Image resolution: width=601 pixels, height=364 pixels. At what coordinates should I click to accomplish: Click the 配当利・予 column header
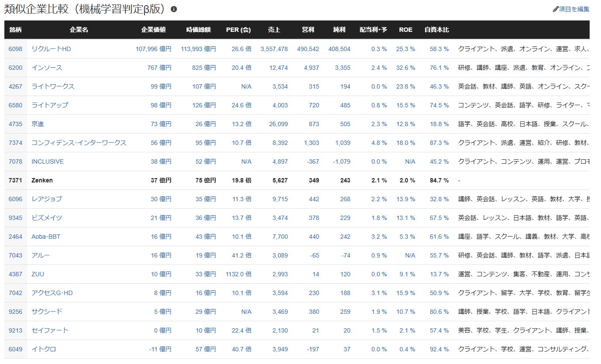[x=373, y=30]
